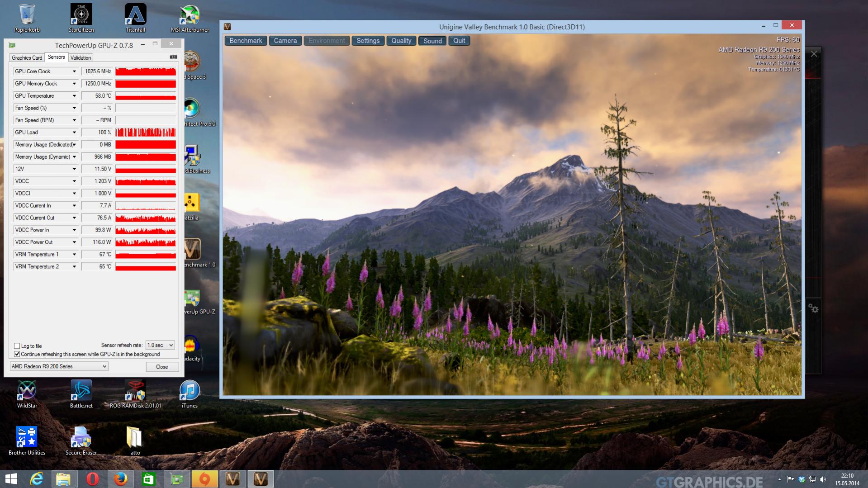Image resolution: width=868 pixels, height=488 pixels.
Task: Open the Sensor refresh rate dropdown
Action: tap(160, 345)
